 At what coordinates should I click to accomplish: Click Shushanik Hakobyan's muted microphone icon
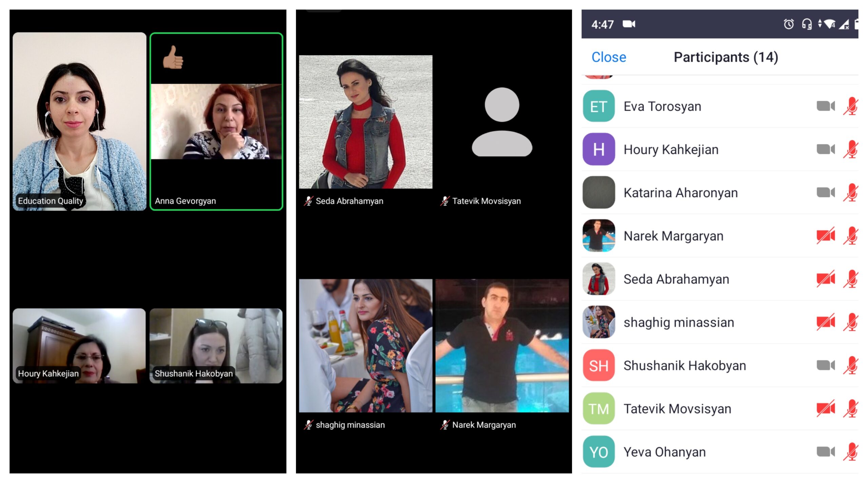point(851,366)
